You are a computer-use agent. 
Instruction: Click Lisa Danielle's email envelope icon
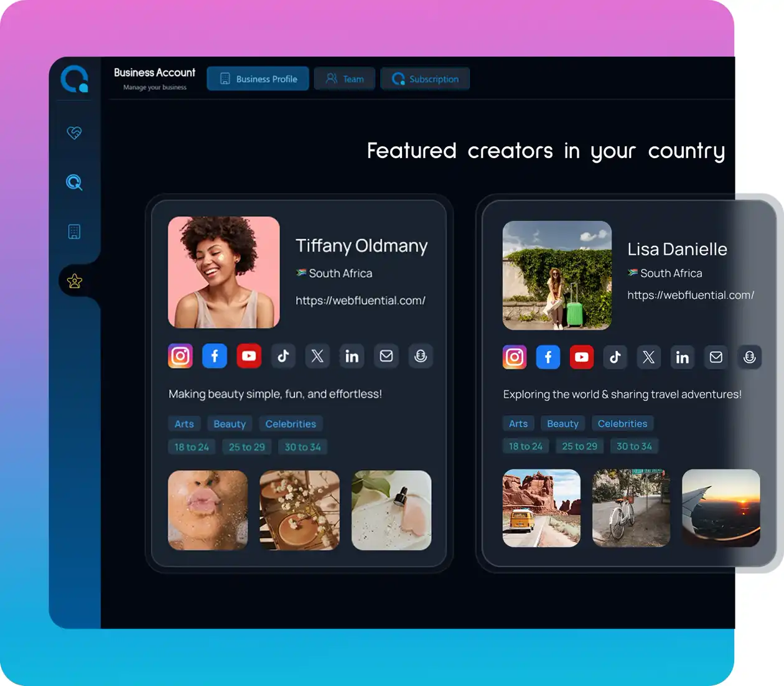[x=716, y=357]
